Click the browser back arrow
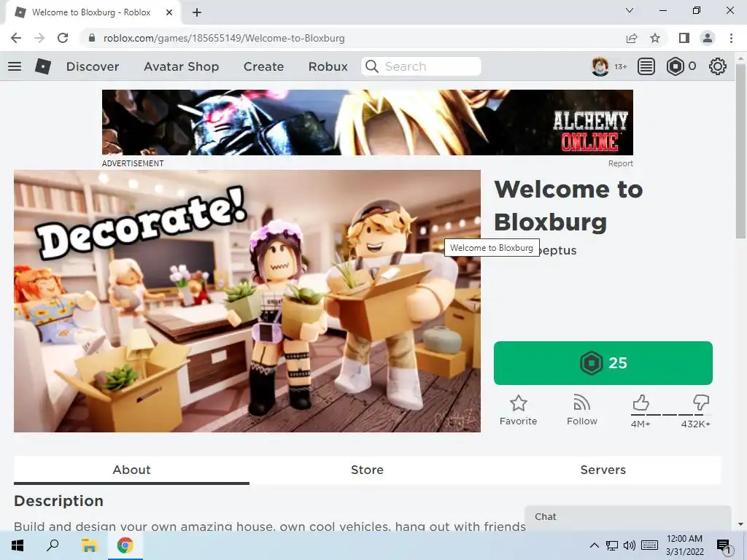 pyautogui.click(x=16, y=38)
